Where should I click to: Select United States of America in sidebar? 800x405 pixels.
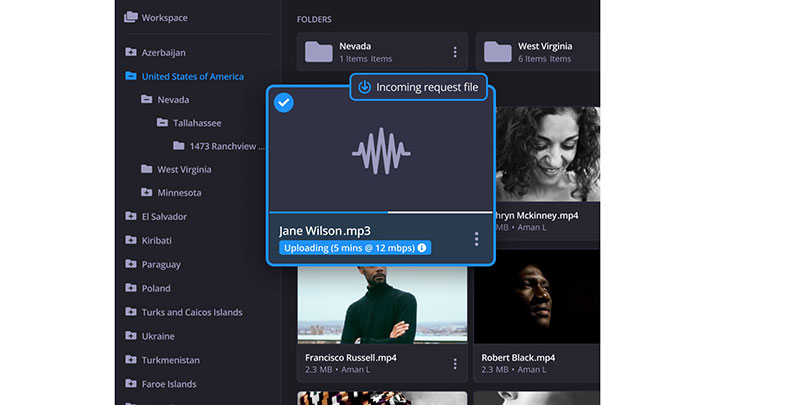point(193,77)
